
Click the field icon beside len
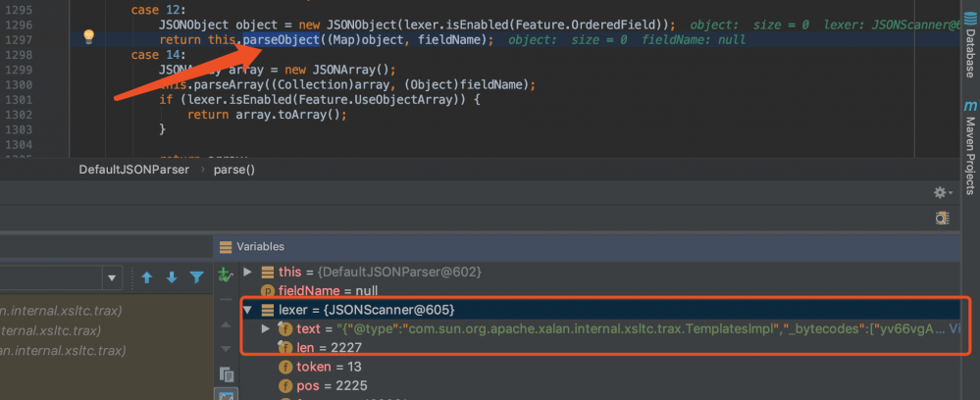click(285, 347)
